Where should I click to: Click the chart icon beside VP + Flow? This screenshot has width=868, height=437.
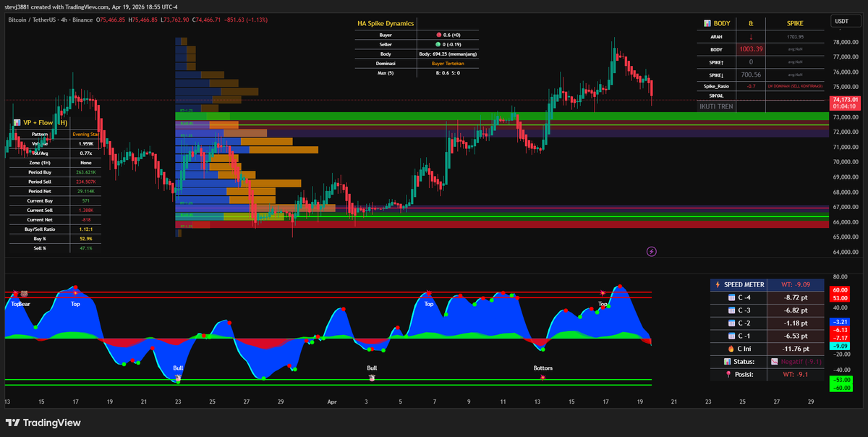coord(17,123)
